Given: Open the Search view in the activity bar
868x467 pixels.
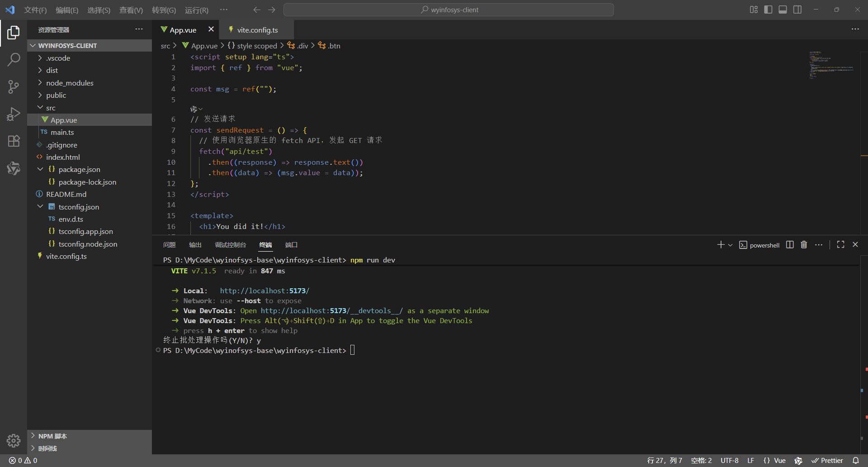Looking at the screenshot, I should tap(14, 59).
